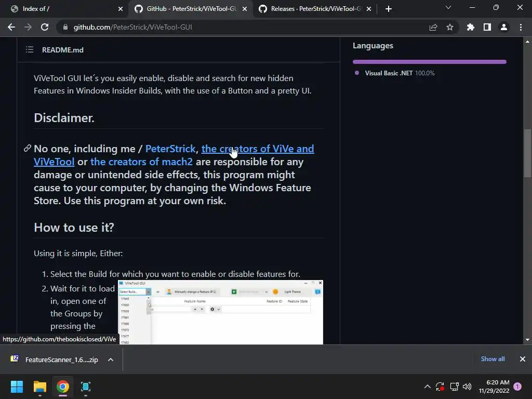Close the GitHub ViVeTool-GUI tab
532x399 pixels.
[245, 9]
